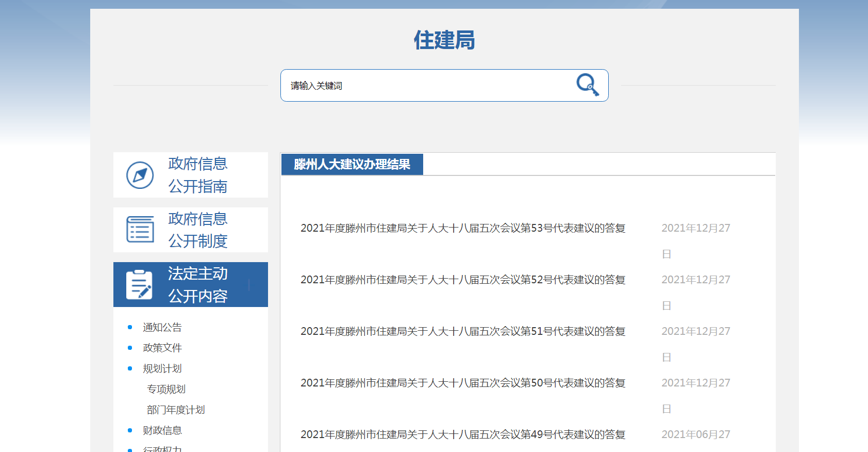The width and height of the screenshot is (868, 452).
Task: Open 专项规划 sub-item
Action: point(166,389)
